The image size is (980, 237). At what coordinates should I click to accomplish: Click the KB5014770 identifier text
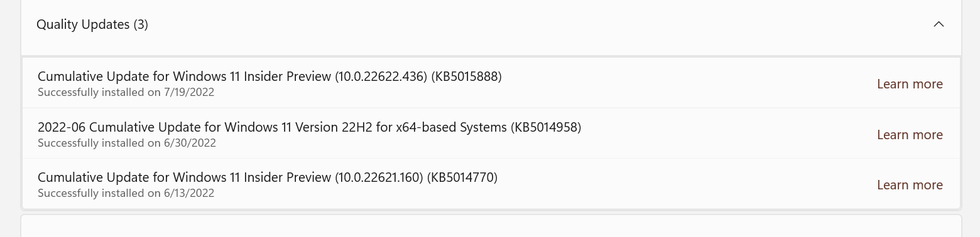point(462,177)
